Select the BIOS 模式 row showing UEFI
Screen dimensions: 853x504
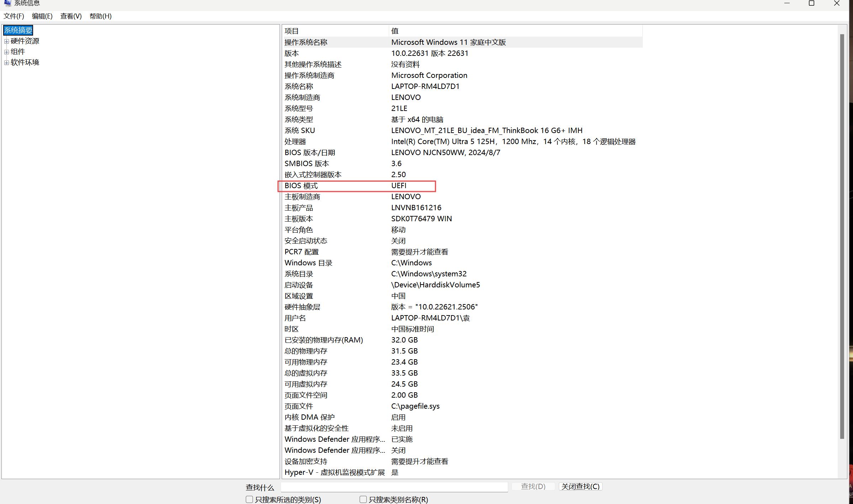356,186
